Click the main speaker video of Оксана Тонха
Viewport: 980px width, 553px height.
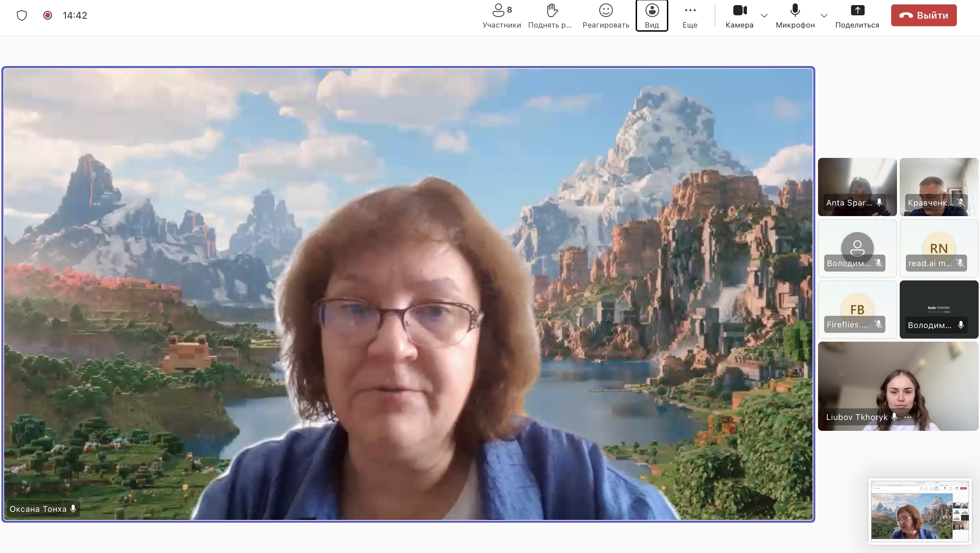click(x=408, y=294)
